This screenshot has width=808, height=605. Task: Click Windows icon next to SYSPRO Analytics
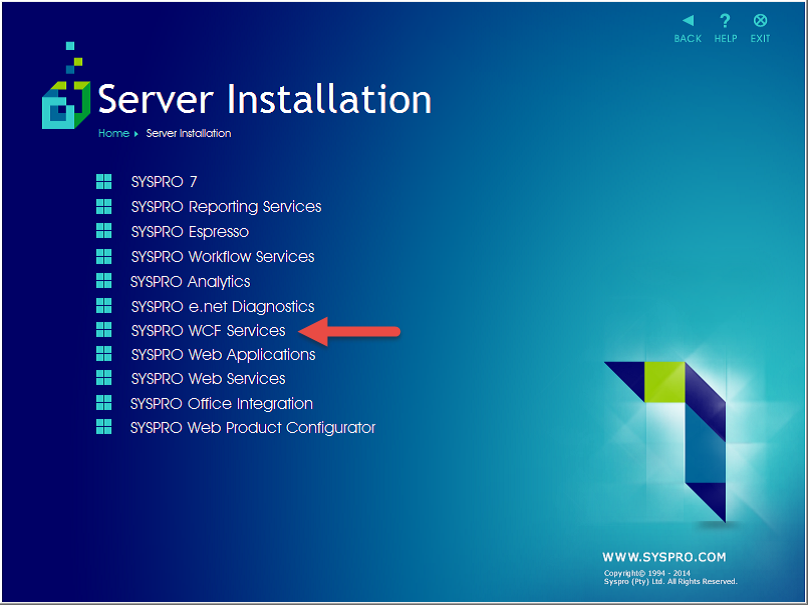[x=104, y=281]
